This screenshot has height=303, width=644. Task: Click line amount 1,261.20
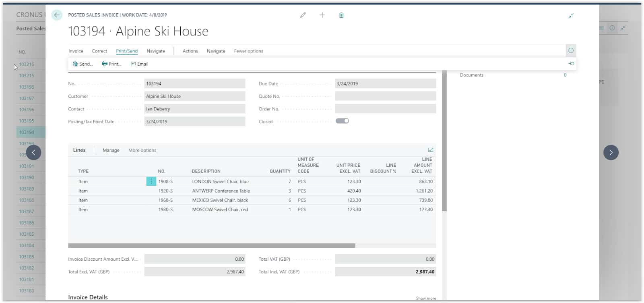coord(424,191)
